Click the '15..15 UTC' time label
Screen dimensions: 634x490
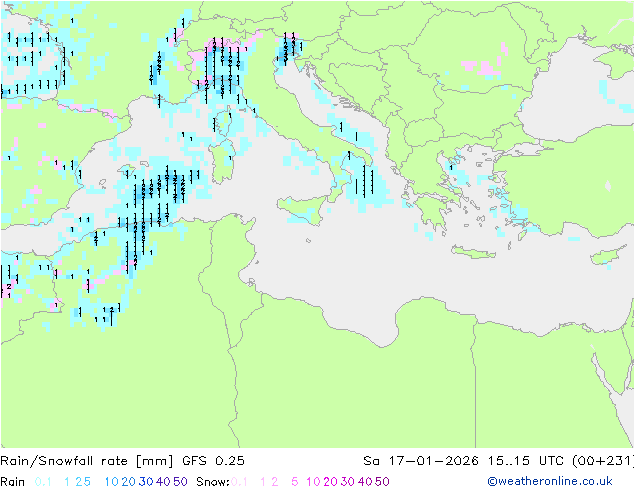526,461
